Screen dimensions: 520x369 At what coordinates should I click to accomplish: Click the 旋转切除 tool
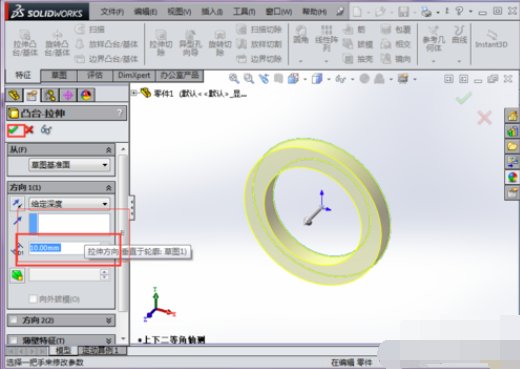coord(220,43)
